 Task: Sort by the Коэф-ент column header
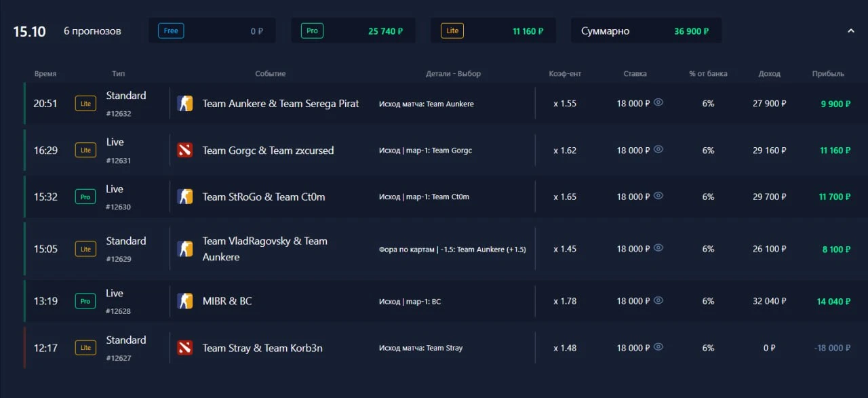click(565, 74)
